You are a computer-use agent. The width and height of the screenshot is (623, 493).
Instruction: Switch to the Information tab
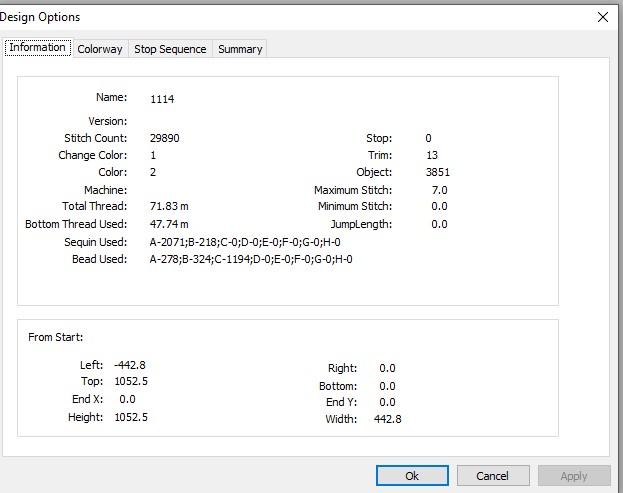pos(38,48)
